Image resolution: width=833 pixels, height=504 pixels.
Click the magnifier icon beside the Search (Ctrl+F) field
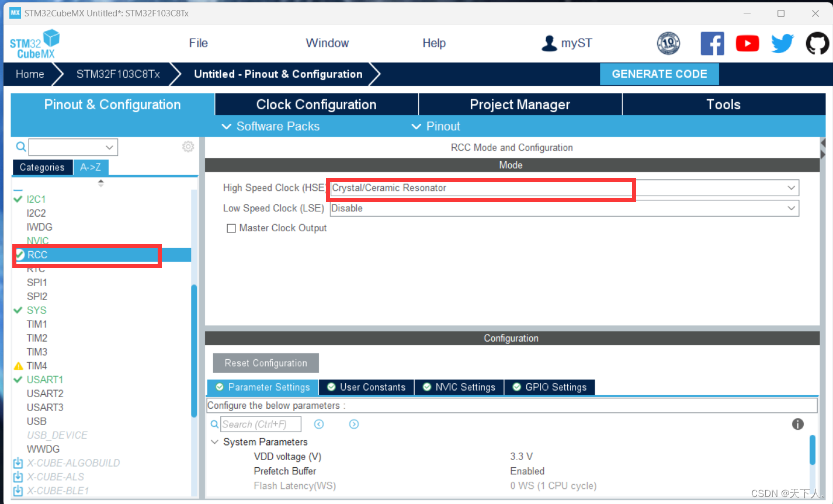click(214, 425)
